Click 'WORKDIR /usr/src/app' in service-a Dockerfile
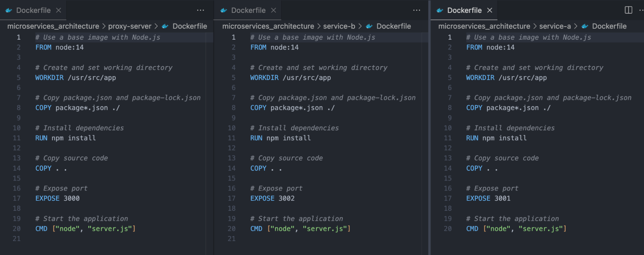The width and height of the screenshot is (644, 255). point(506,77)
